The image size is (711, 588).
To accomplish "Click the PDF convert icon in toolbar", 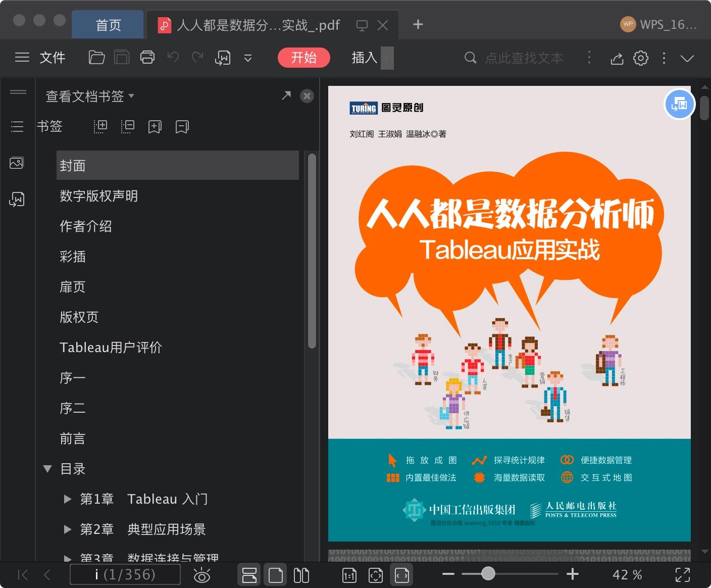I will point(223,58).
